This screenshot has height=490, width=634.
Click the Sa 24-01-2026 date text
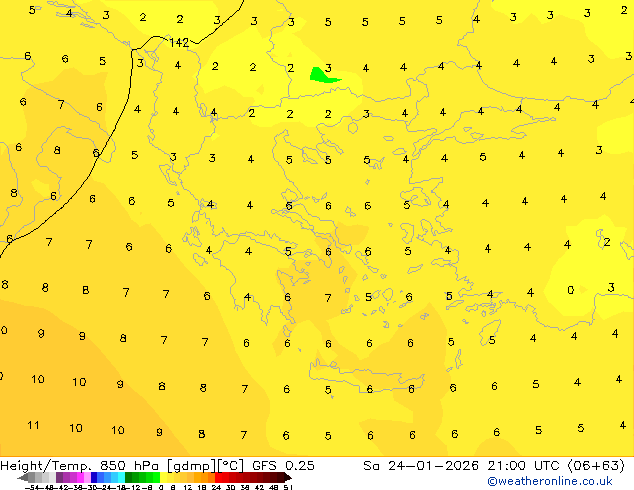click(421, 466)
